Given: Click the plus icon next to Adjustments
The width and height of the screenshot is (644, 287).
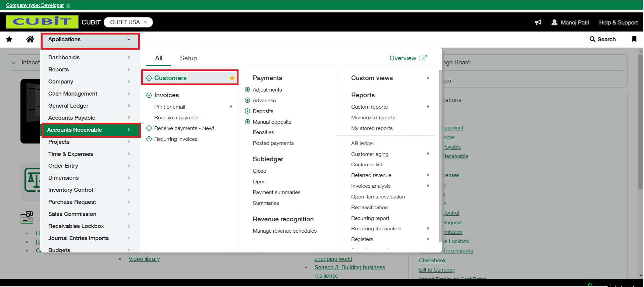Looking at the screenshot, I should click(x=248, y=90).
